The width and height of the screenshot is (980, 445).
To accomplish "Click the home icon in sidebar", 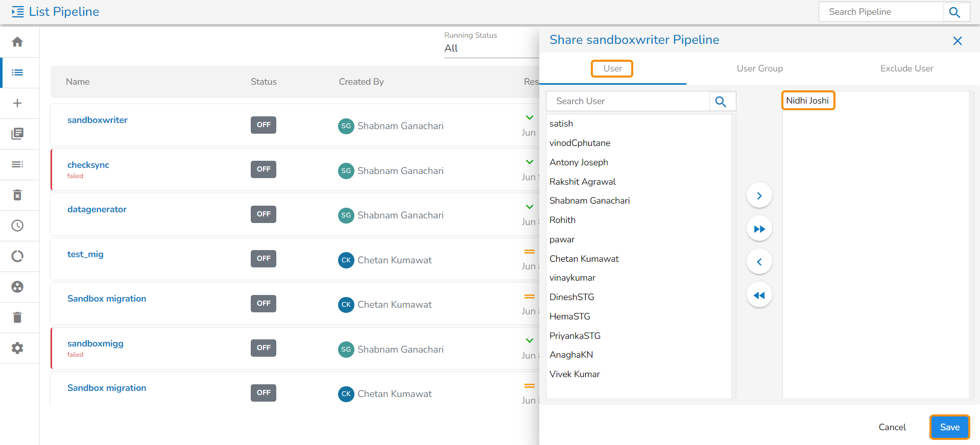I will point(17,42).
